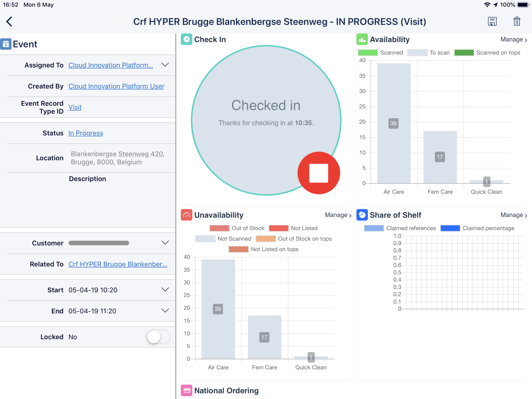Image resolution: width=532 pixels, height=399 pixels.
Task: Tap the Fem Care bar in Availability
Action: coord(440,157)
